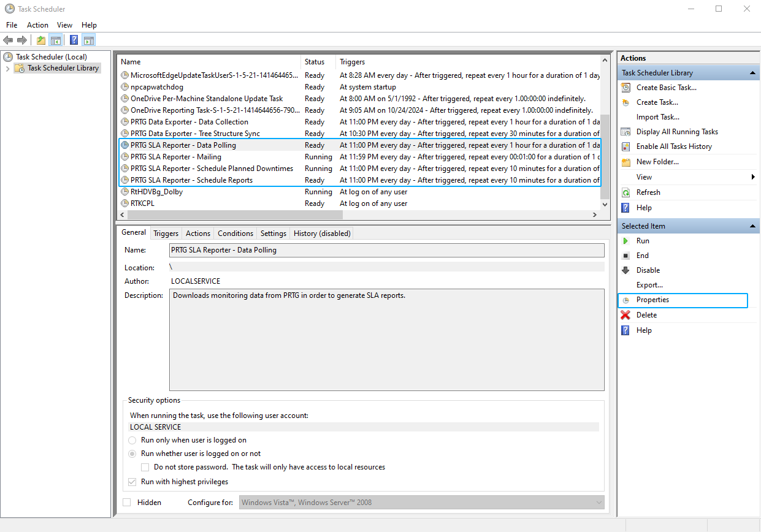Screen dimensions: 761x532
Task: Click the Forward arrow toolbar icon
Action: tap(22, 40)
